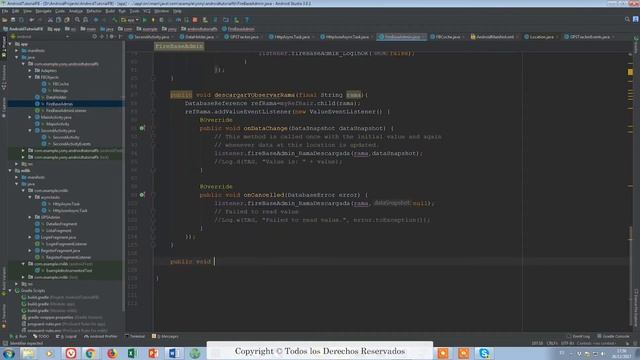This screenshot has height=360, width=640.
Task: Click the FireBaseAdmin breadcrumb above the code
Action: pos(179,46)
